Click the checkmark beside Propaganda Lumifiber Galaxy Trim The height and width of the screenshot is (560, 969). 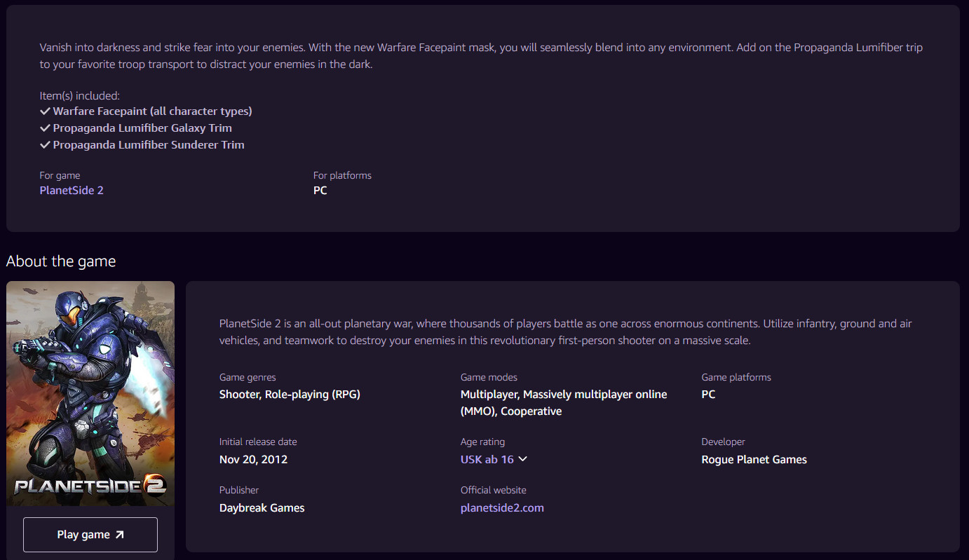(x=45, y=128)
